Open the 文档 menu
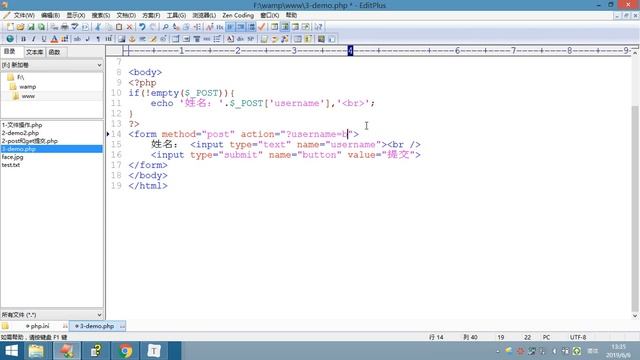640x360 pixels. [126, 15]
